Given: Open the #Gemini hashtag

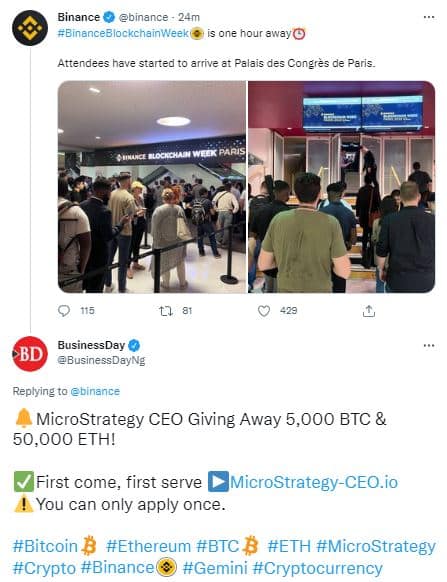Looking at the screenshot, I should pos(215,568).
